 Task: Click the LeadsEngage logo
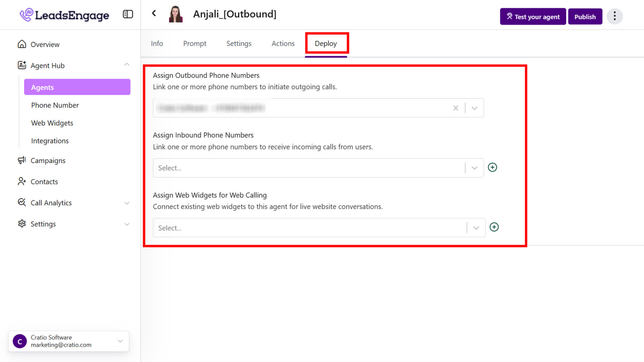(x=64, y=15)
